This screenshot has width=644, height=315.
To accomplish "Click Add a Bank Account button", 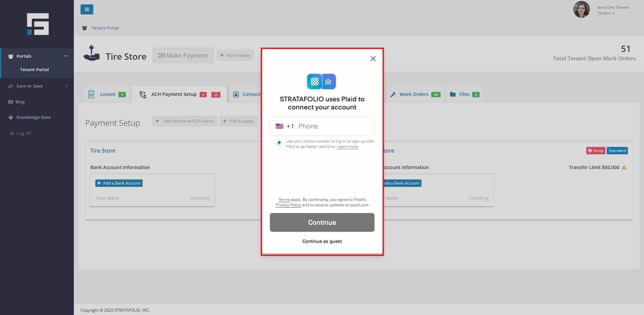I will click(x=119, y=183).
